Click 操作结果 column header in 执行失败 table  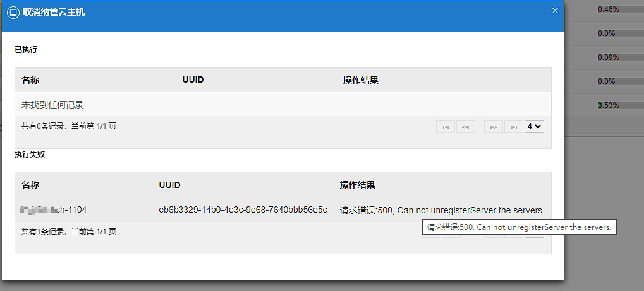point(357,185)
